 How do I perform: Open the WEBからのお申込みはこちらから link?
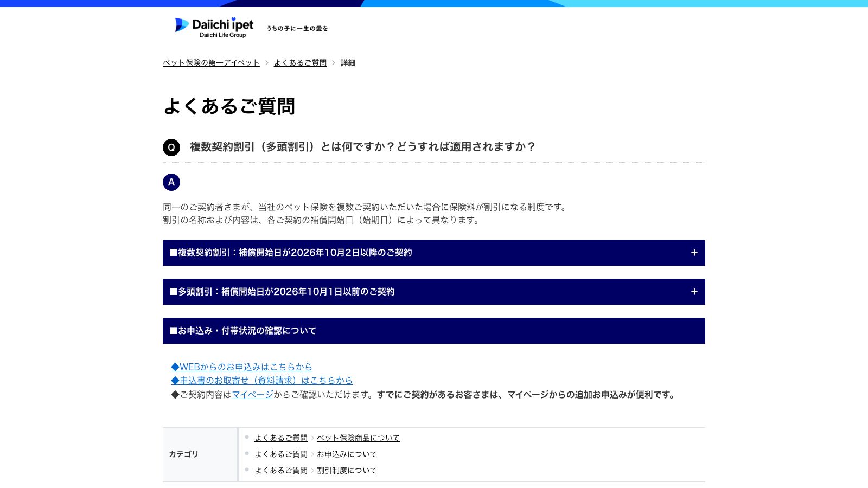click(x=242, y=367)
